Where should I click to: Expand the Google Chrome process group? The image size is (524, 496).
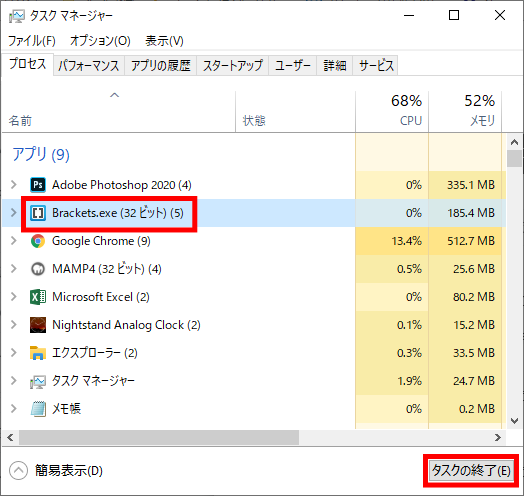click(x=14, y=241)
